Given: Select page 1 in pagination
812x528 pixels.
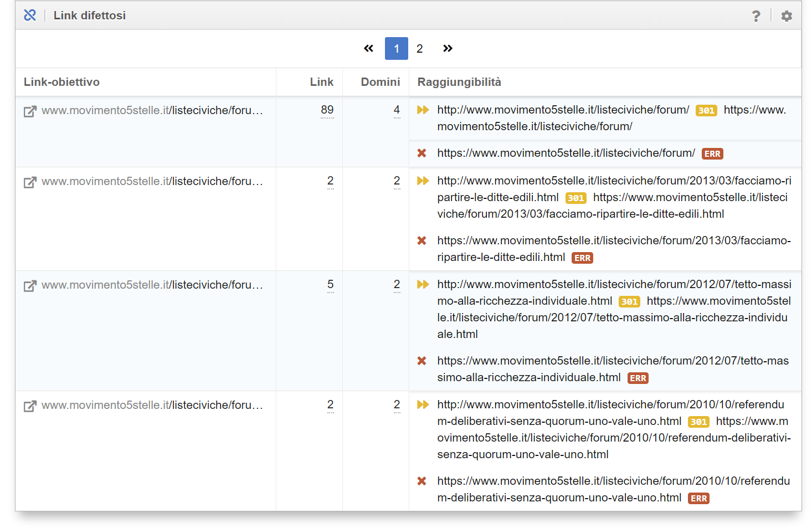Looking at the screenshot, I should (397, 49).
